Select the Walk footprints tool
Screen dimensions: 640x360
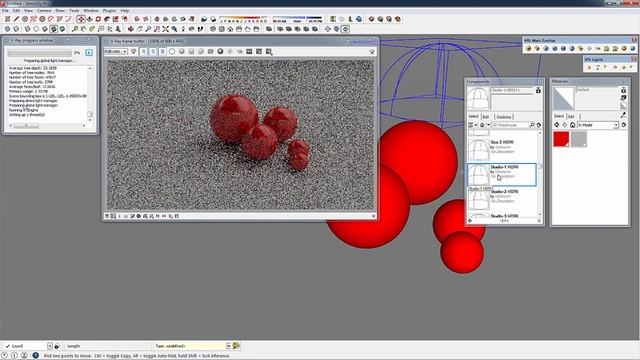coord(200,29)
